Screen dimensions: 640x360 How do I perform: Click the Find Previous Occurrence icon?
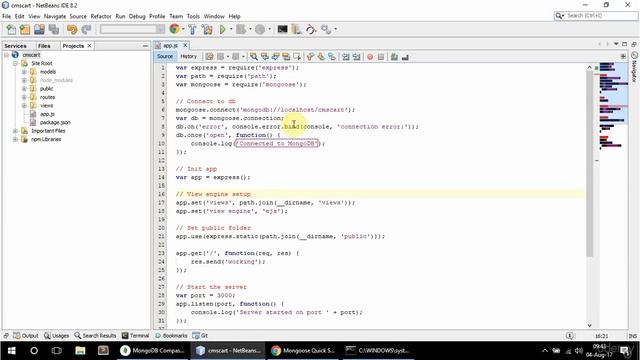tap(264, 57)
